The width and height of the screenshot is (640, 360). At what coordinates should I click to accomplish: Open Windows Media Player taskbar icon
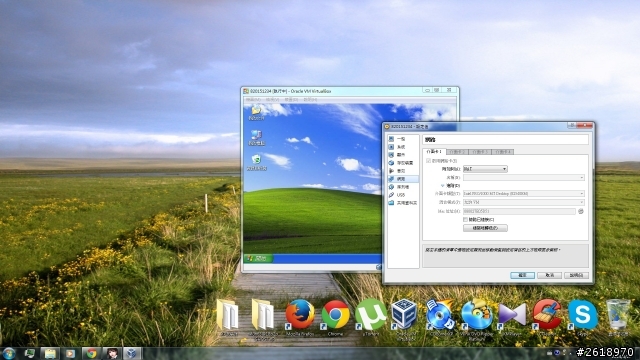(x=70, y=353)
